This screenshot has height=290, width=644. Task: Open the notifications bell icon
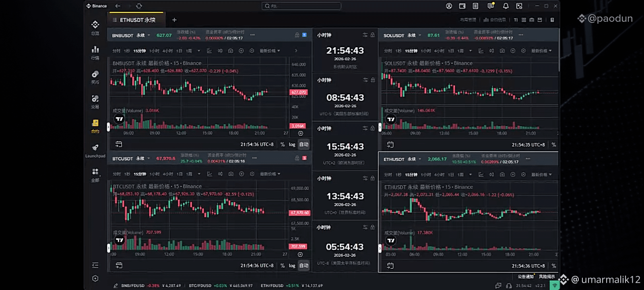pos(506,6)
